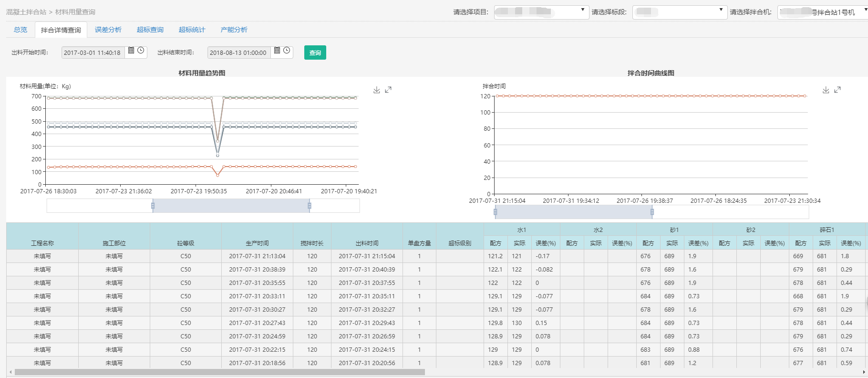Click the table scroll-left arrow

pos(10,372)
